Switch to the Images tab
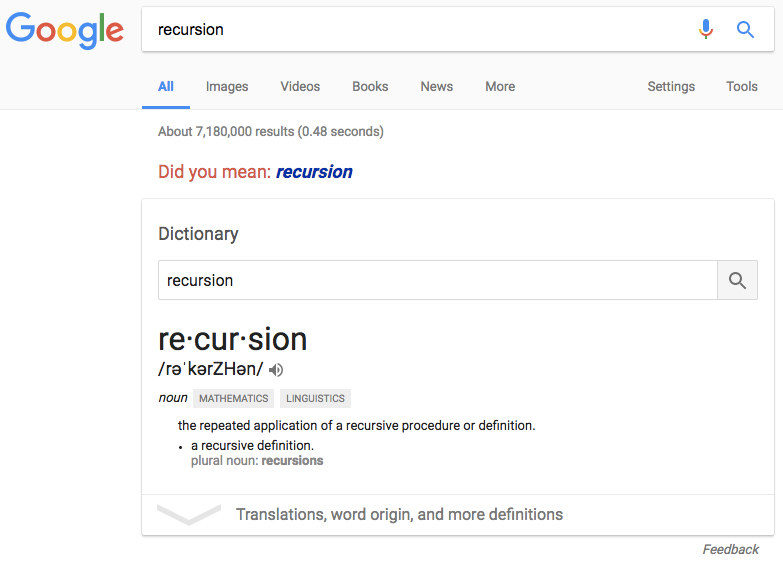This screenshot has width=783, height=566. click(227, 87)
